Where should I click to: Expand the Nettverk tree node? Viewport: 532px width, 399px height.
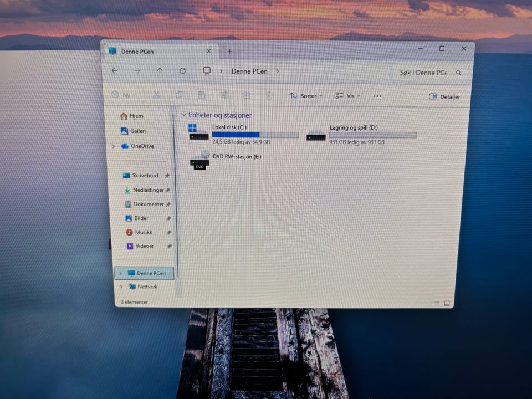pyautogui.click(x=121, y=287)
